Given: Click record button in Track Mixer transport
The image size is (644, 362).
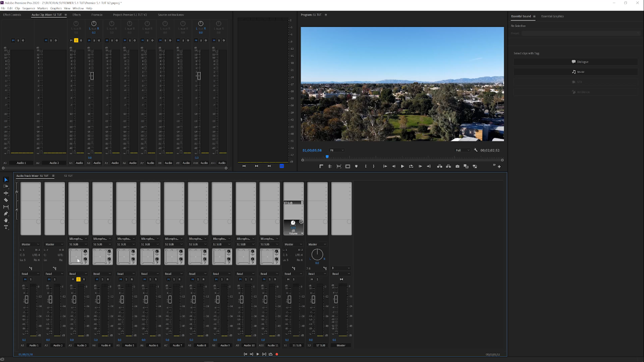Looking at the screenshot, I should point(277,354).
